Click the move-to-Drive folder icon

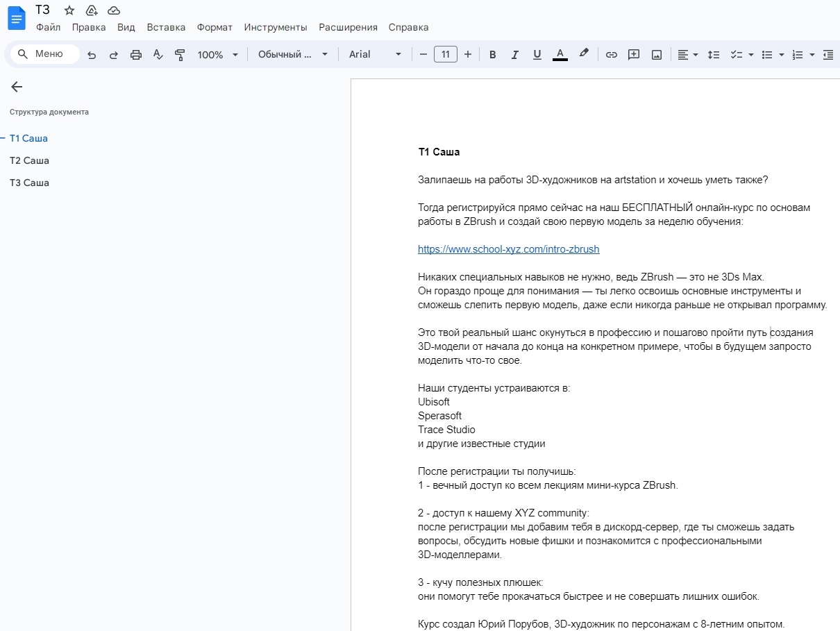92,10
